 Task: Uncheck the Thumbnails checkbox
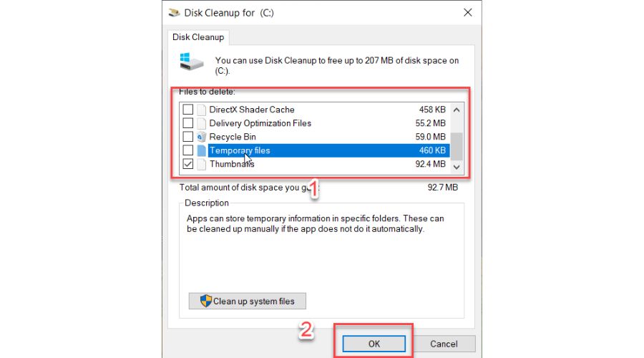(188, 164)
